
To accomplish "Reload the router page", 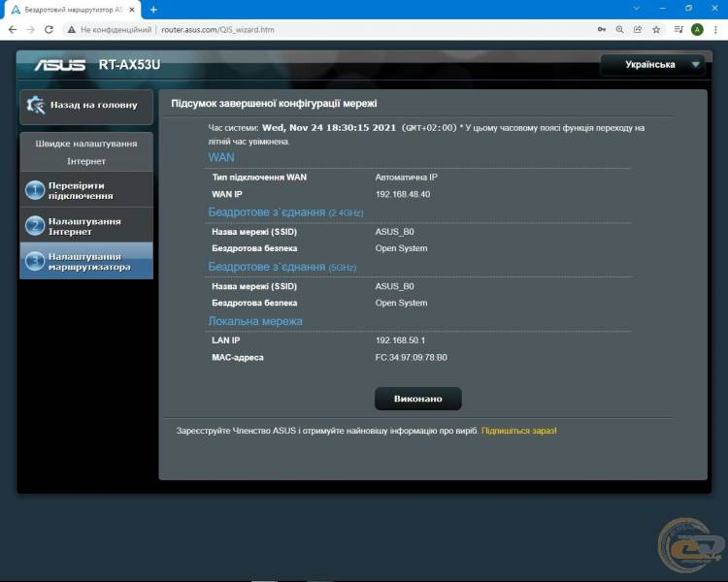I will 49,30.
